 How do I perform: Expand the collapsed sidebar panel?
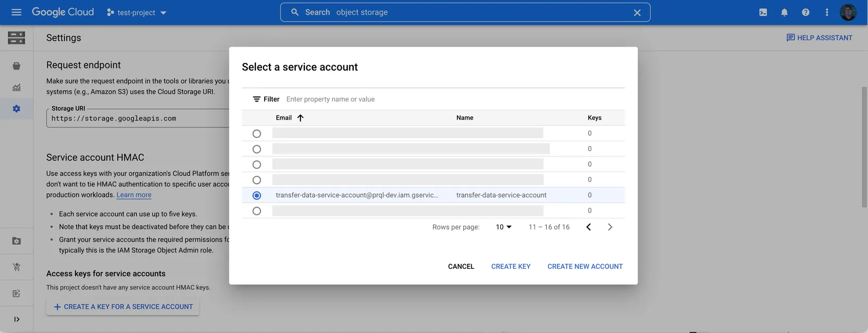click(x=16, y=319)
